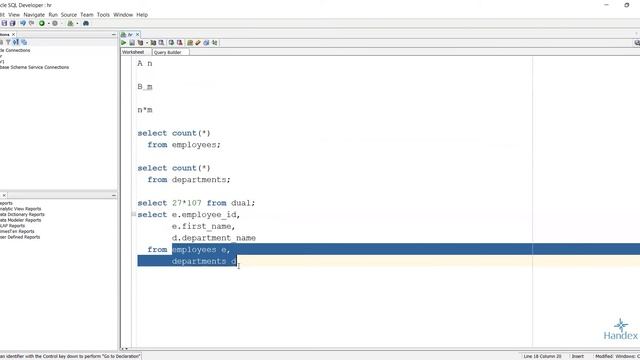This screenshot has height=360, width=640.
Task: Open the View menu
Action: 14,15
